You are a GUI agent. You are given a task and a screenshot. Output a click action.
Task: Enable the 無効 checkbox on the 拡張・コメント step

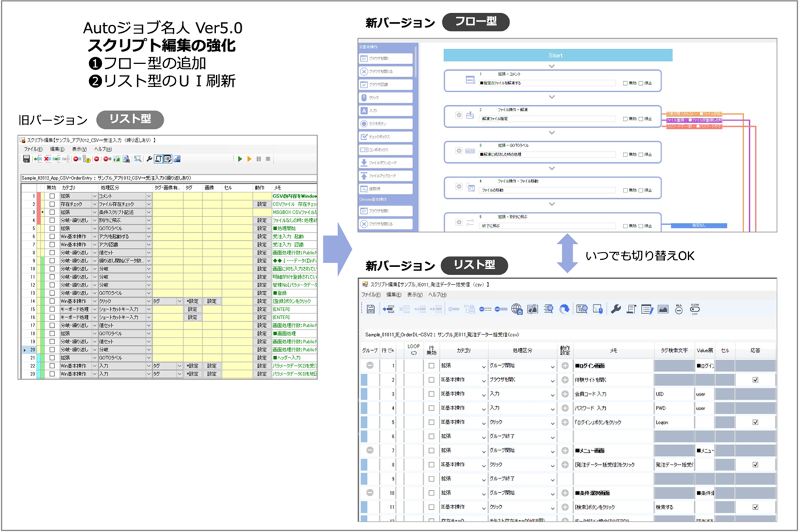coord(625,83)
